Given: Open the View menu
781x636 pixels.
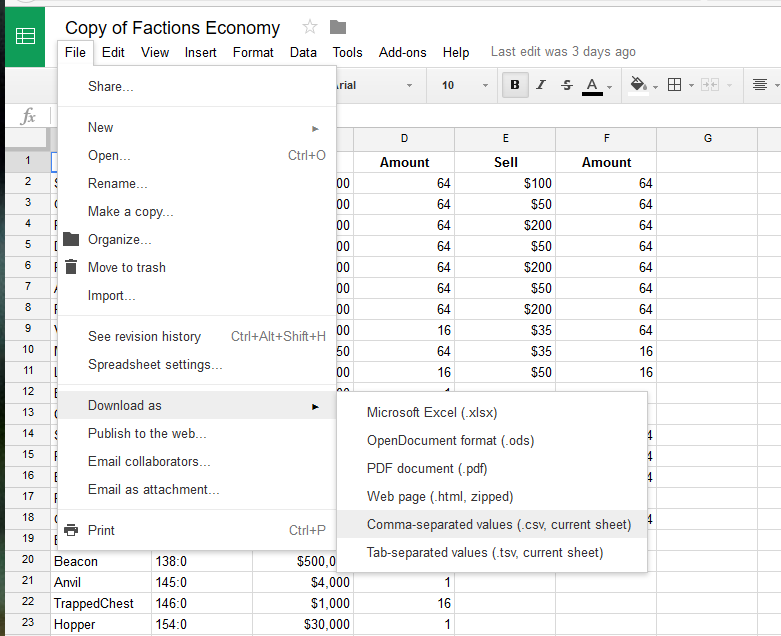Looking at the screenshot, I should click(155, 52).
